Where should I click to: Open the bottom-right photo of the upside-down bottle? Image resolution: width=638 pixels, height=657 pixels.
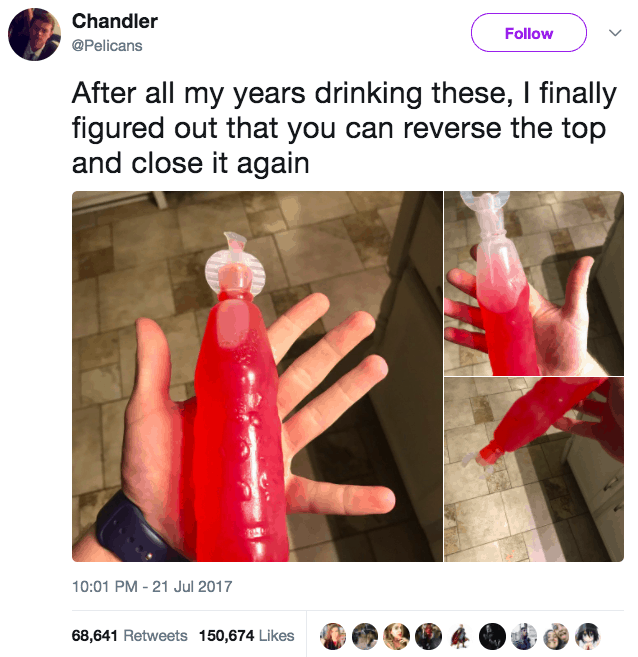534,470
